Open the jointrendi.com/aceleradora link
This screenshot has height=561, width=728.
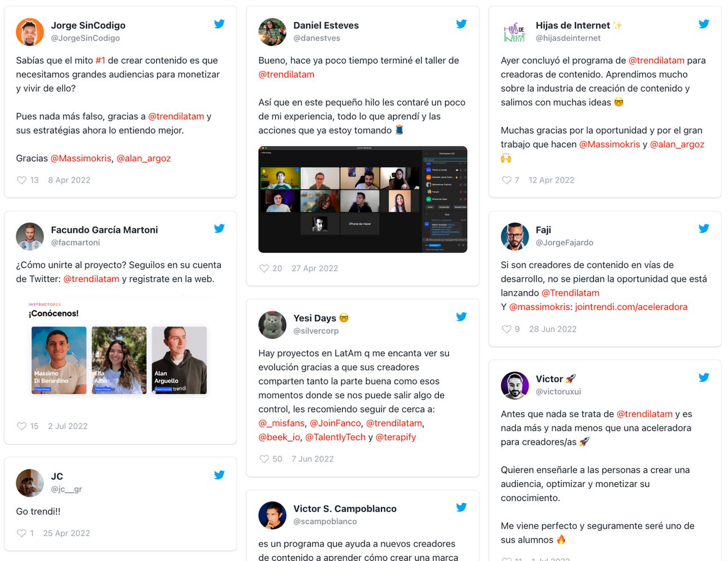[x=631, y=307]
